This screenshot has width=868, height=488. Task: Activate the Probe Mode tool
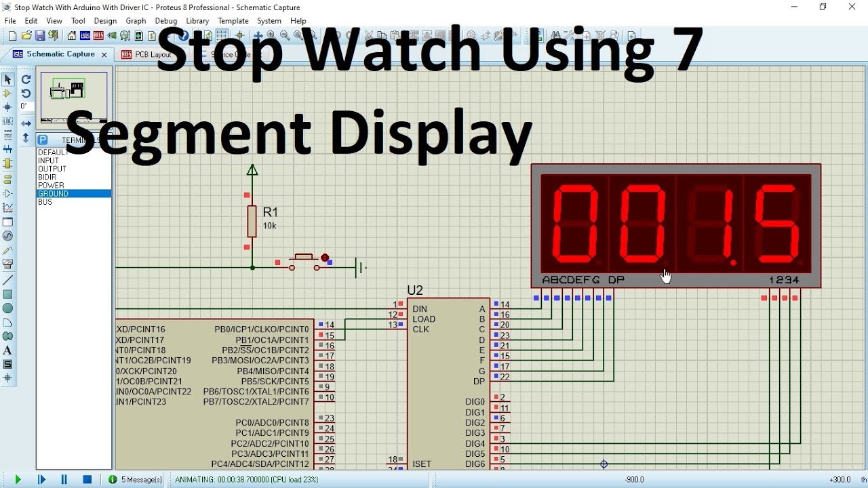(x=7, y=251)
